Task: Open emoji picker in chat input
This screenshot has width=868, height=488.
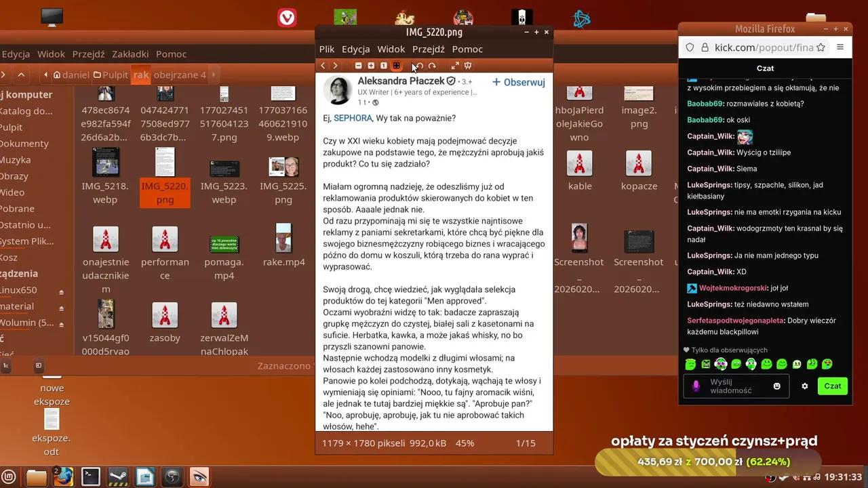Action: coord(777,386)
